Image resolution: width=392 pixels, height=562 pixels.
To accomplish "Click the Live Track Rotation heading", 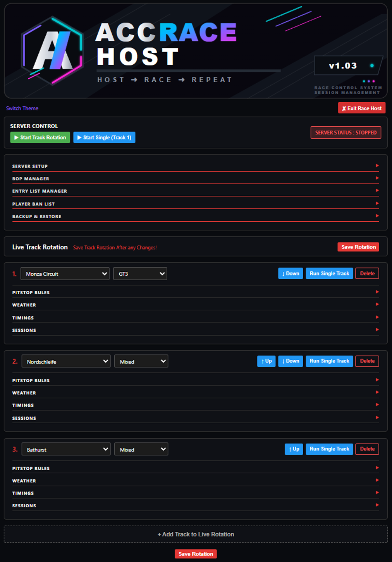I will [x=40, y=247].
